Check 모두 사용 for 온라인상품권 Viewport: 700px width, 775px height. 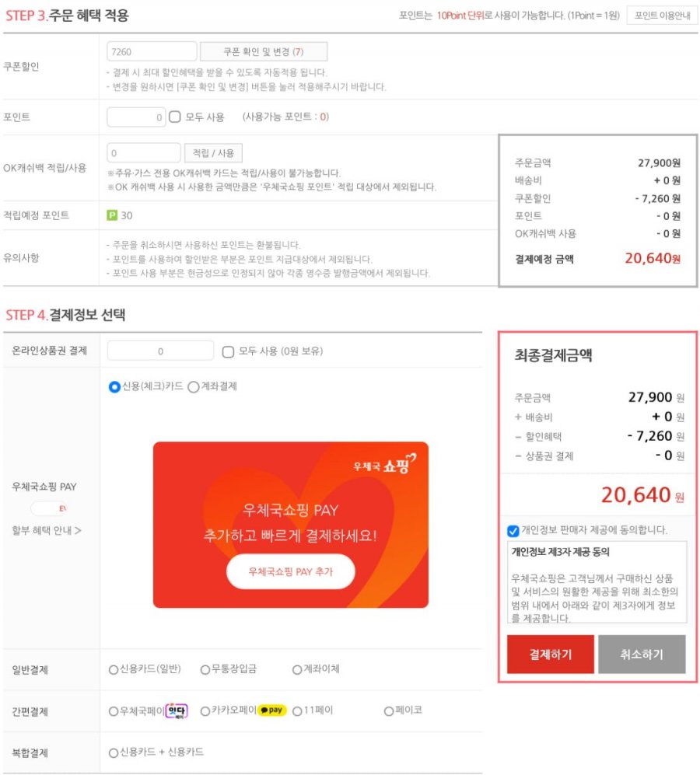tap(228, 351)
